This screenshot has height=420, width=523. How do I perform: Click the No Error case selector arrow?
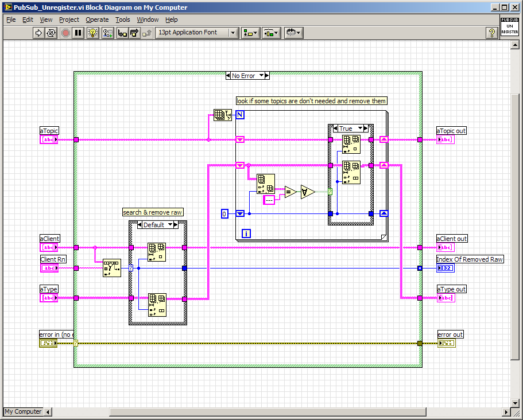click(x=262, y=76)
